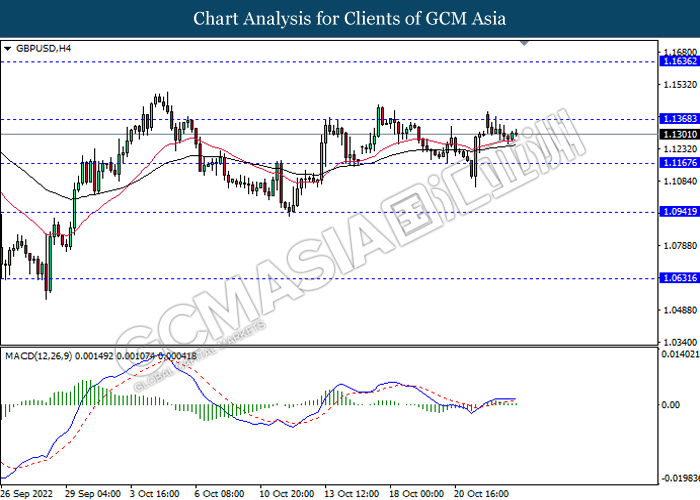Click the 10 Oct 20:00 time label
Screen dimensions: 700x500
[x=287, y=494]
